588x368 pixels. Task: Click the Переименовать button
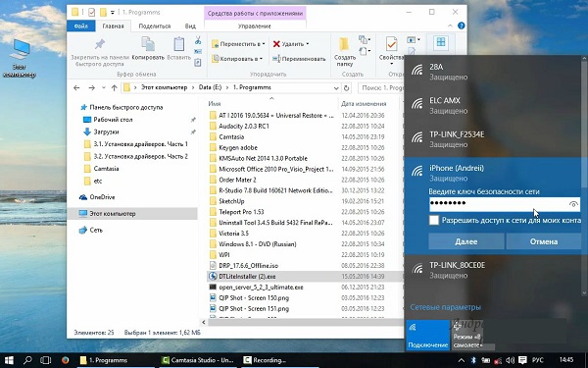point(299,59)
